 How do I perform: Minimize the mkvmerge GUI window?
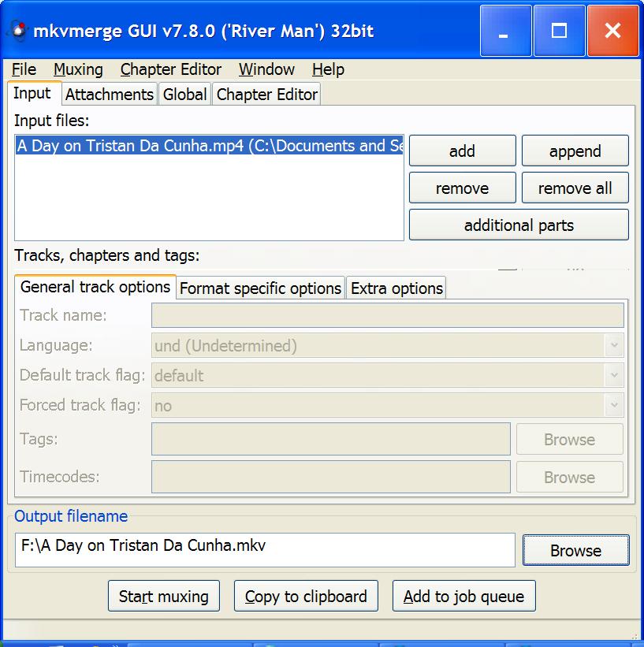point(506,31)
